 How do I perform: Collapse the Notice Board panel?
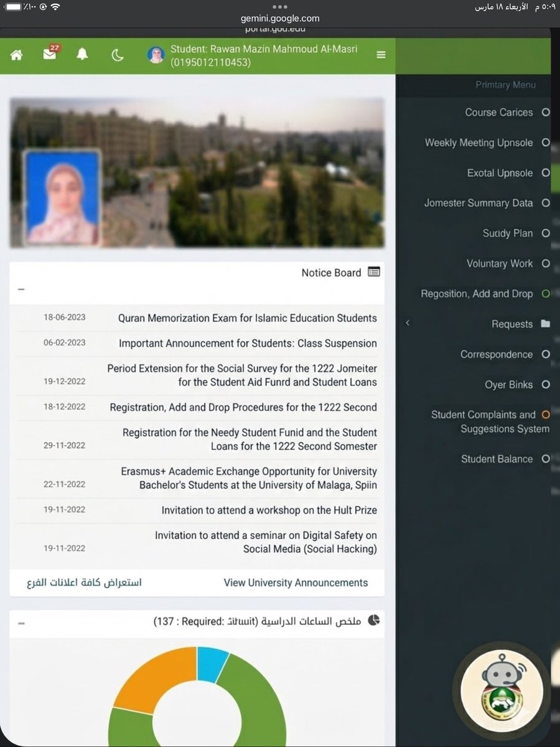click(21, 289)
